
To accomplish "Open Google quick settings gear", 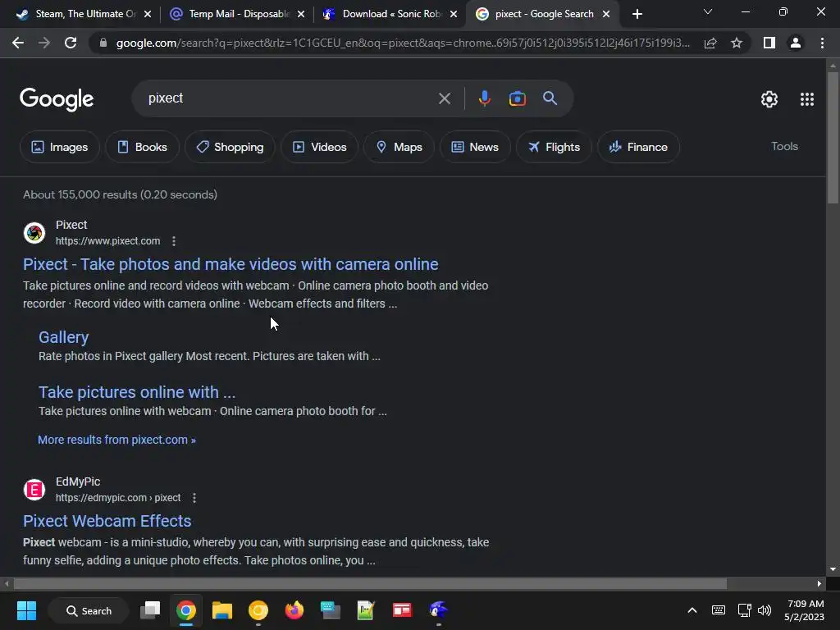I will 769,99.
